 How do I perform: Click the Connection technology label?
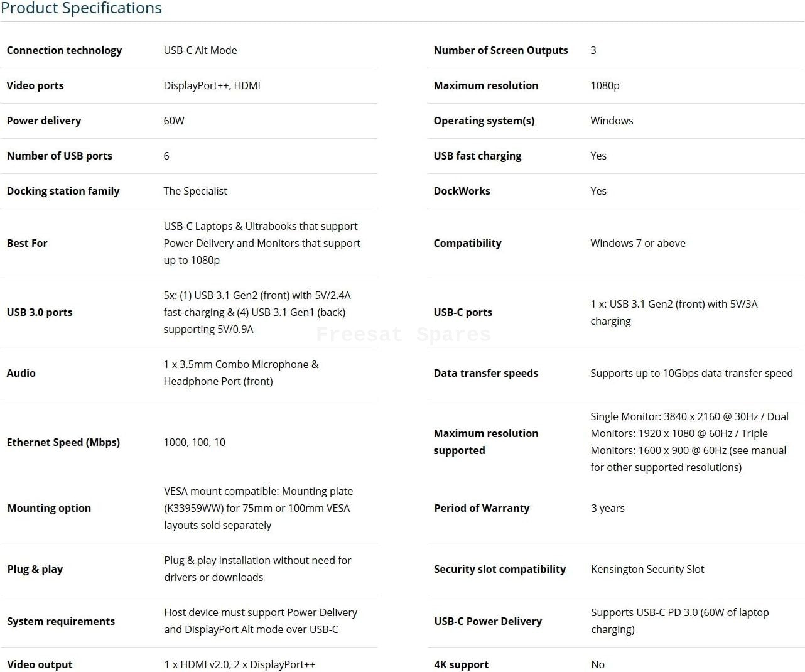64,50
